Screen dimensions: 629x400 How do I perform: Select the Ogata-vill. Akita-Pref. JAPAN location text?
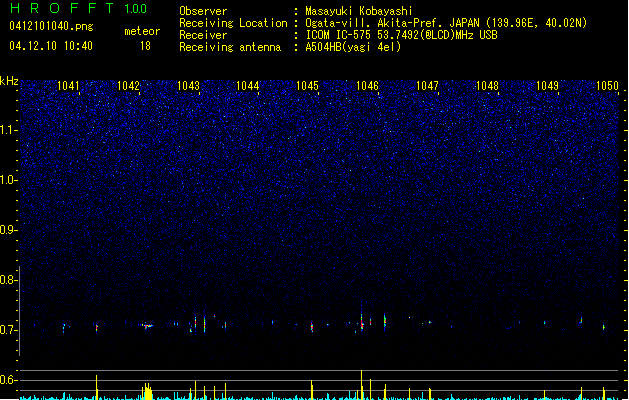click(x=446, y=23)
